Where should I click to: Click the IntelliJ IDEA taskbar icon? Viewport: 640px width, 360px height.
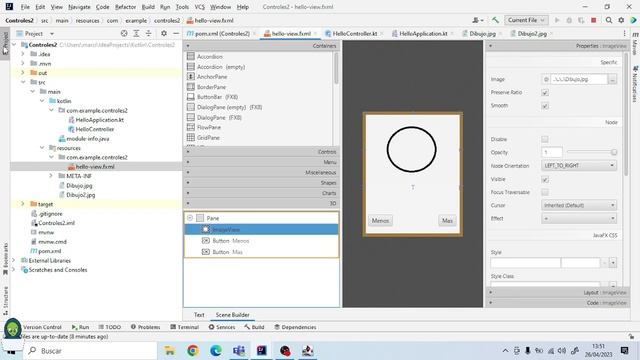(x=262, y=351)
